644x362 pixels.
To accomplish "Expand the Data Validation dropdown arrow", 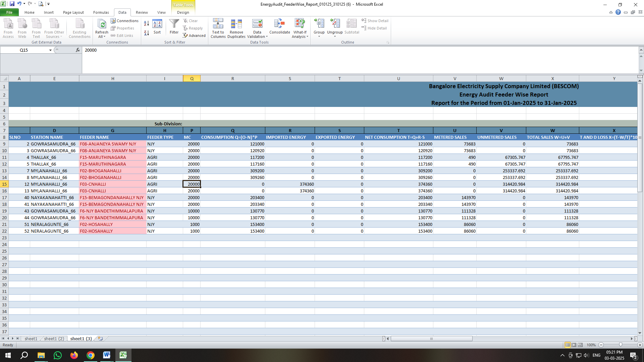I will 267,37.
